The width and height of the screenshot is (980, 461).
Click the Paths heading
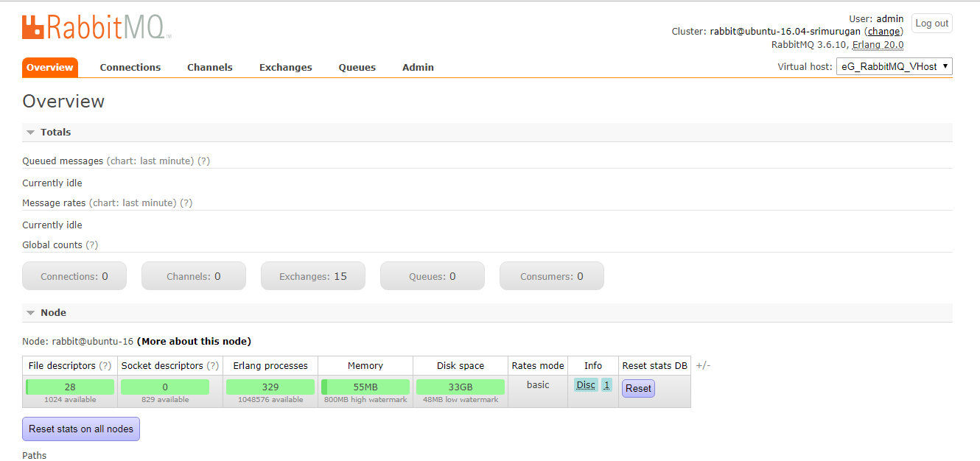[34, 456]
